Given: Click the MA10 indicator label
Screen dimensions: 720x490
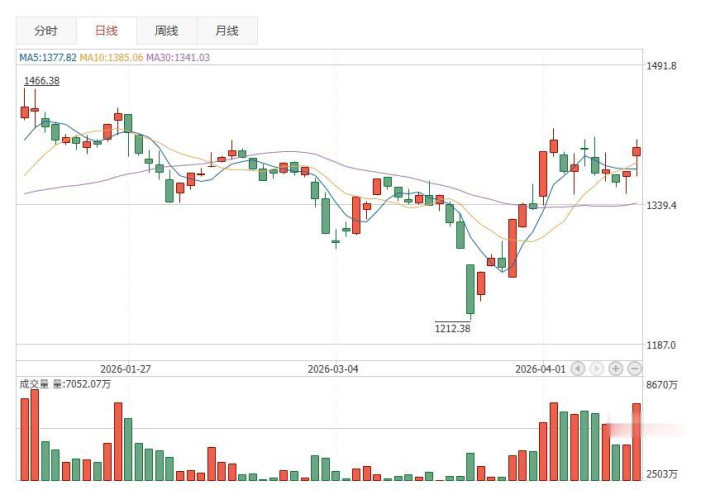Looking at the screenshot, I should point(111,58).
